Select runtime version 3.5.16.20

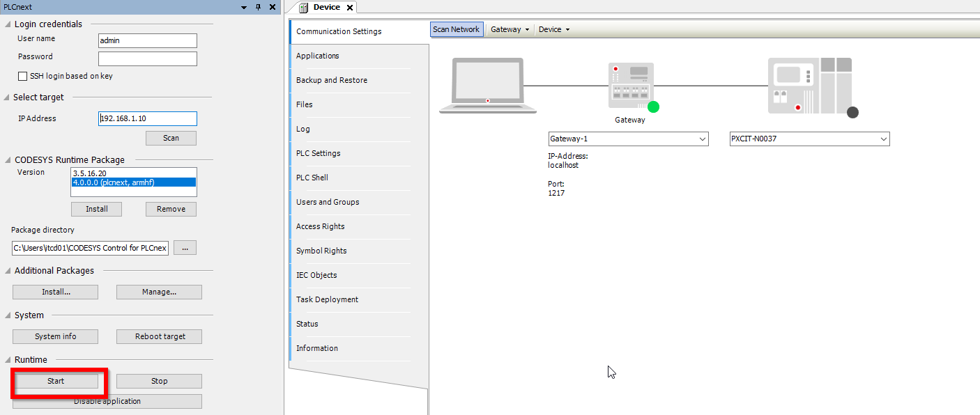point(89,173)
